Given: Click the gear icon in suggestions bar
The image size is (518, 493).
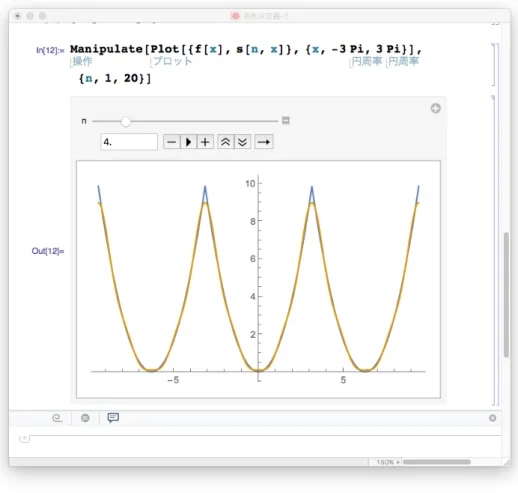Looking at the screenshot, I should (x=85, y=418).
